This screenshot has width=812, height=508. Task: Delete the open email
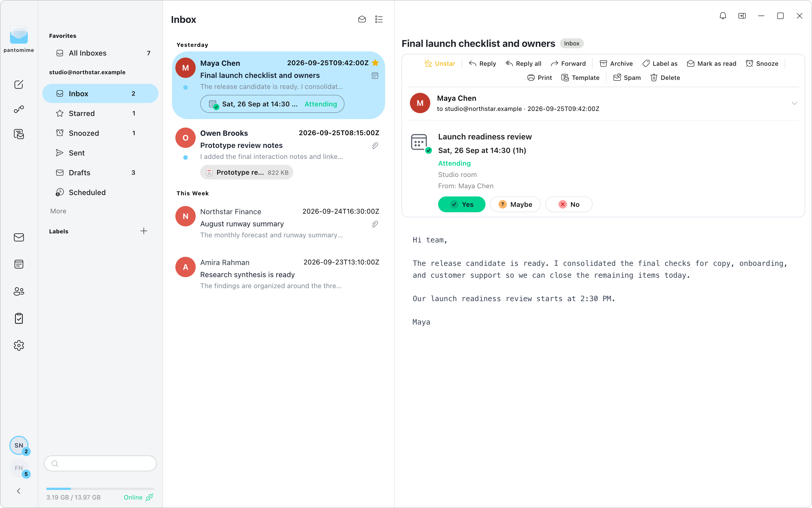(x=665, y=78)
